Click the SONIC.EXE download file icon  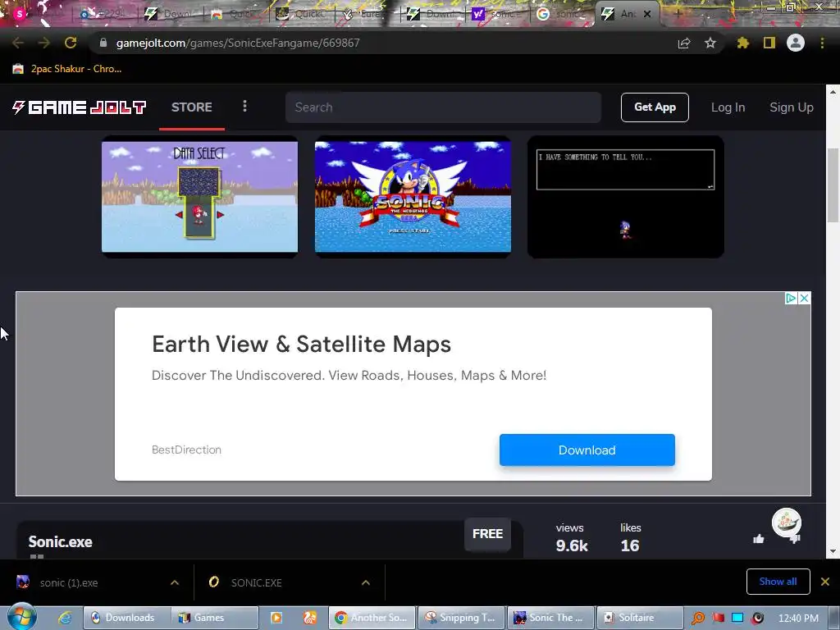pos(214,582)
